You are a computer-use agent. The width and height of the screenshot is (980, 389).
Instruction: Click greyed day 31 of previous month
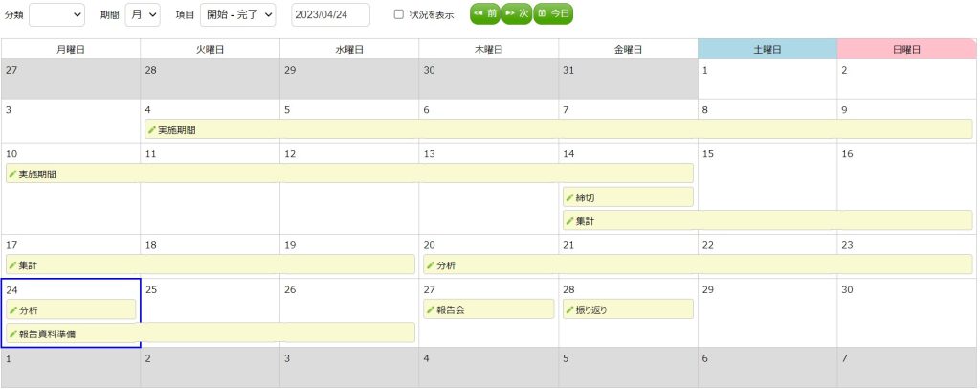click(x=568, y=70)
